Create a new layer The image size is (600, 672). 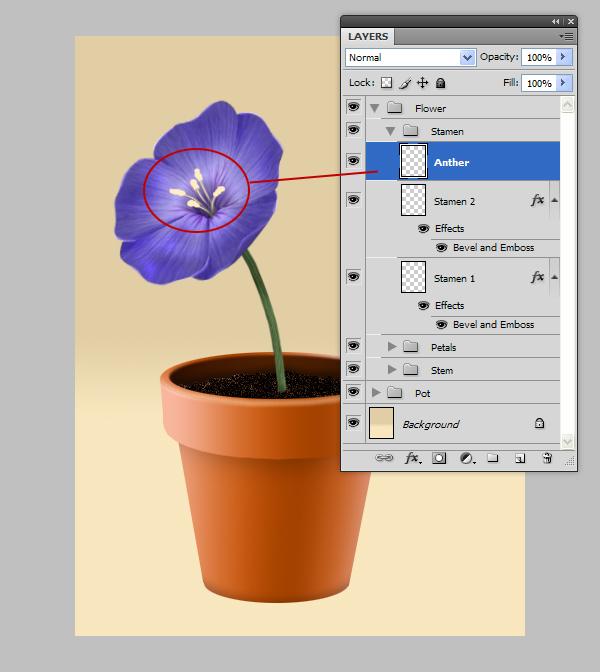[520, 458]
